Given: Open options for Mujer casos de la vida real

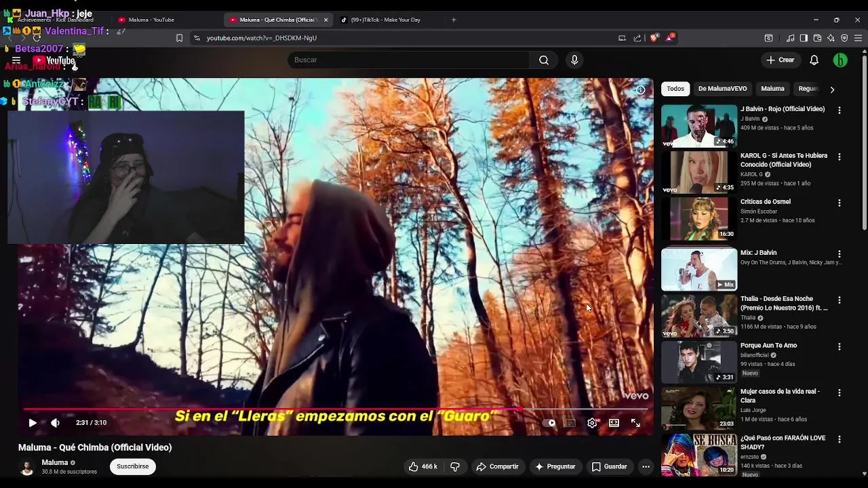Looking at the screenshot, I should (x=839, y=392).
